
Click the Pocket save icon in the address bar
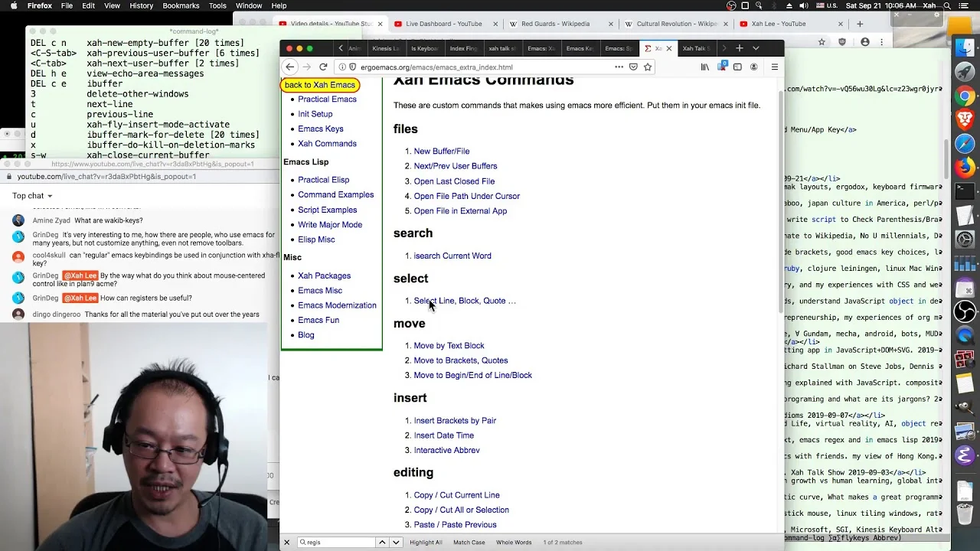(633, 67)
